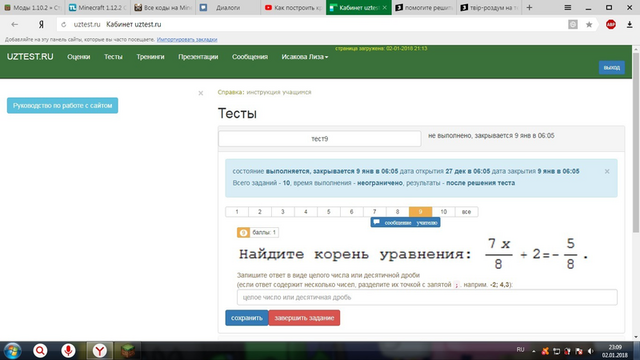The height and width of the screenshot is (360, 640).
Task: Open the Оценки menu item
Action: pyautogui.click(x=78, y=57)
